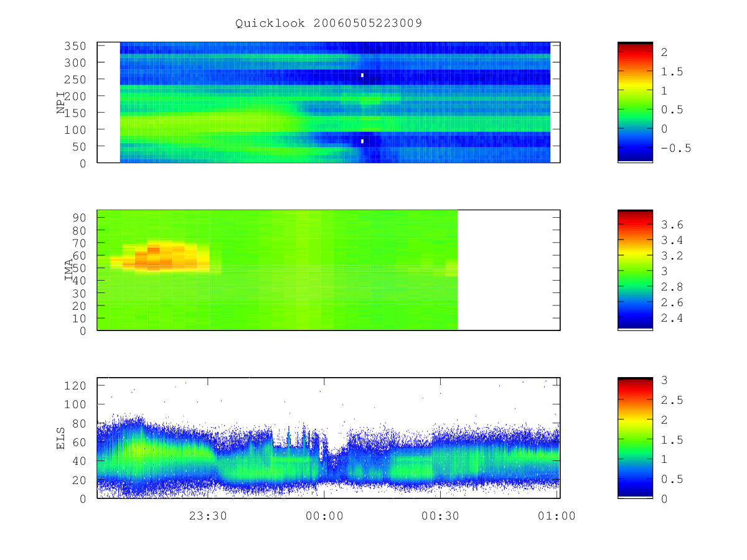Click the '01:00' time axis label
The height and width of the screenshot is (560, 747).
(x=557, y=516)
